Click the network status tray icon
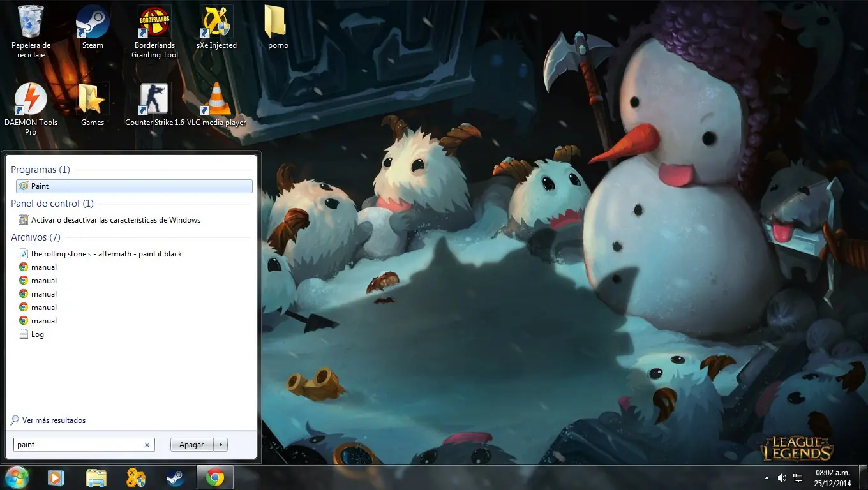The width and height of the screenshot is (868, 490). pos(798,477)
